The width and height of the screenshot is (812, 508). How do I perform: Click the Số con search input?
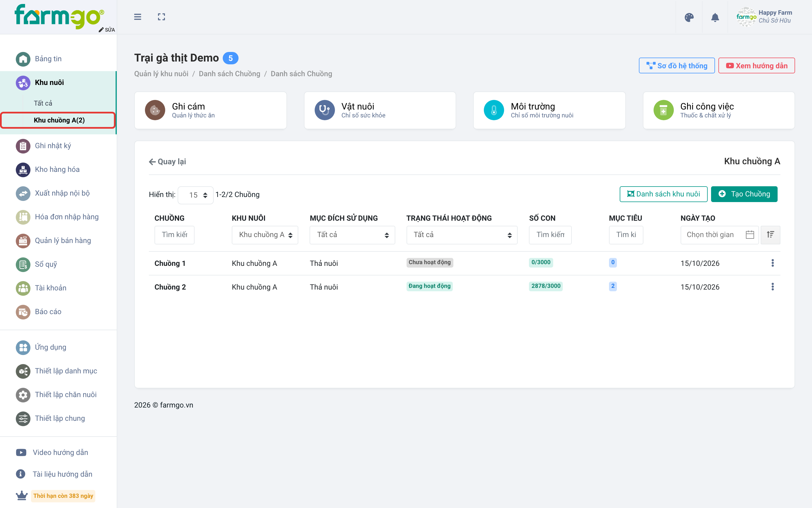550,235
